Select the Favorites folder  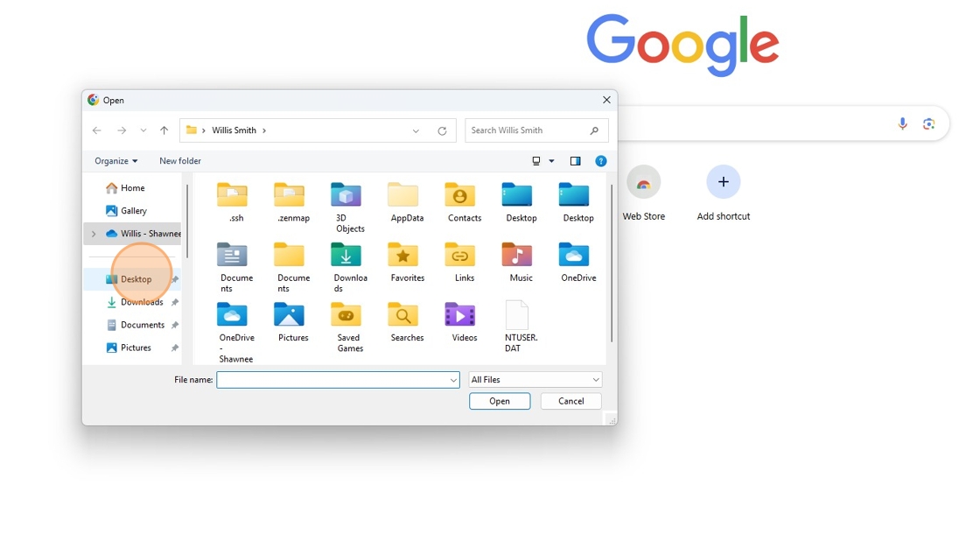pyautogui.click(x=407, y=262)
